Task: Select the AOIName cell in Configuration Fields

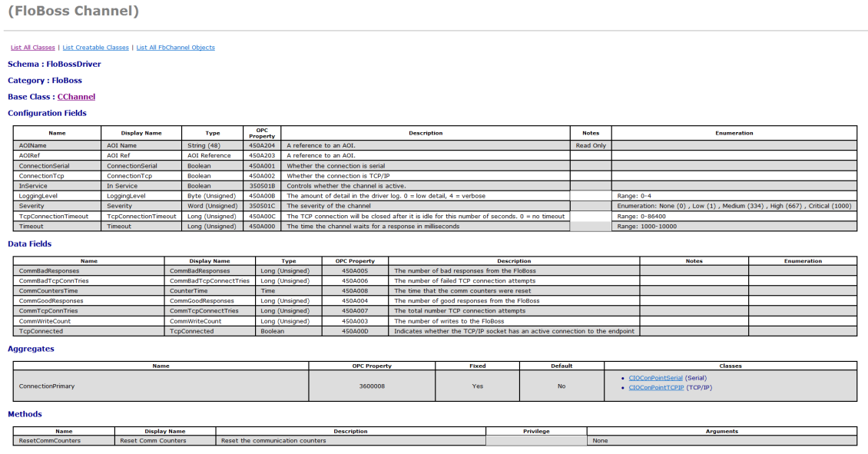Action: tap(57, 146)
